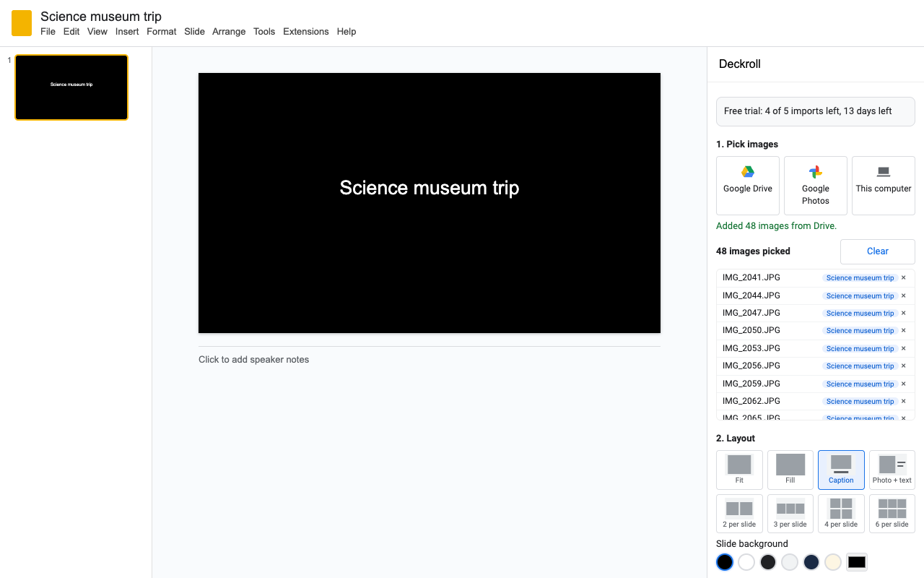This screenshot has height=578, width=924.
Task: Open the Arrange menu
Action: pos(229,32)
